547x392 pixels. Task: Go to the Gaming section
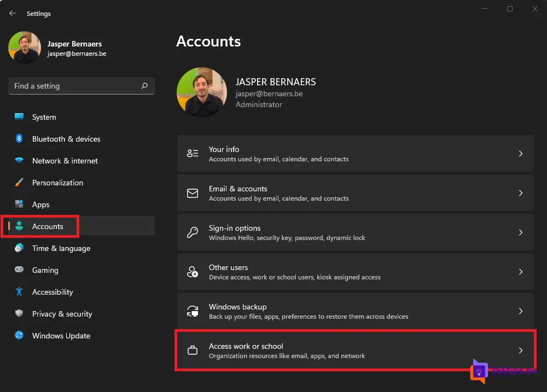82,270
